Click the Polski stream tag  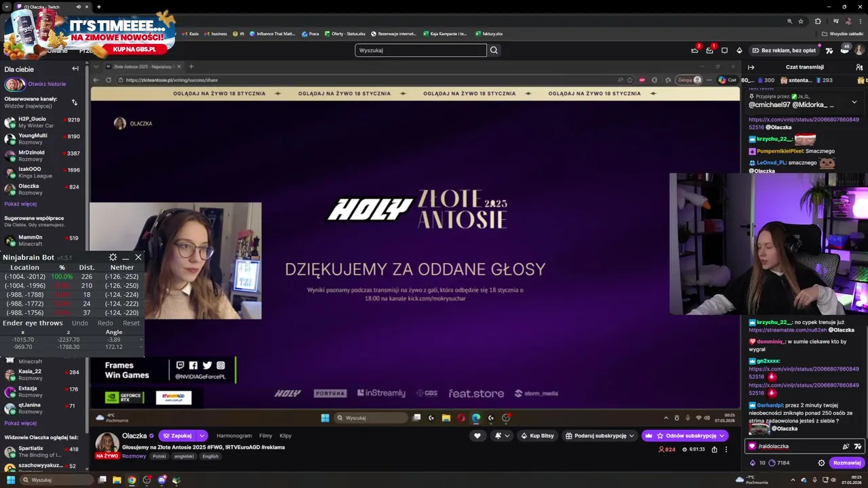tap(159, 456)
